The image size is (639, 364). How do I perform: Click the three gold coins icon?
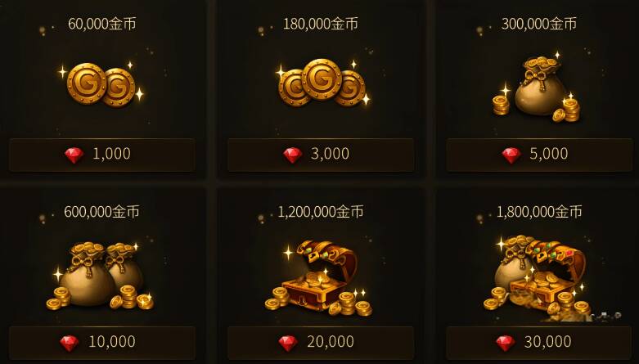[322, 83]
